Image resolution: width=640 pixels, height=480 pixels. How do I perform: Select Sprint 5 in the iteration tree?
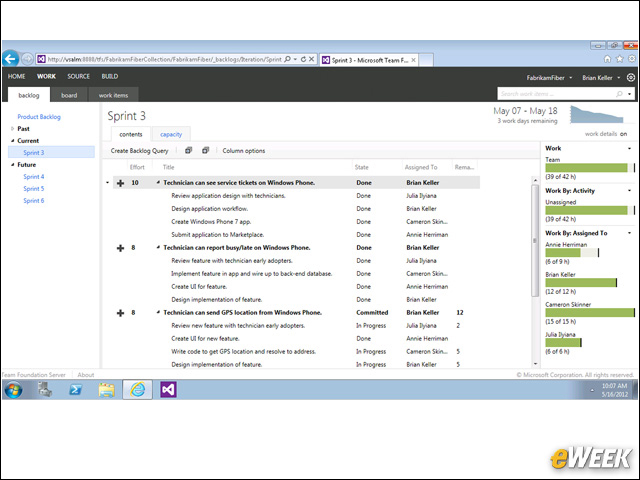(x=33, y=189)
